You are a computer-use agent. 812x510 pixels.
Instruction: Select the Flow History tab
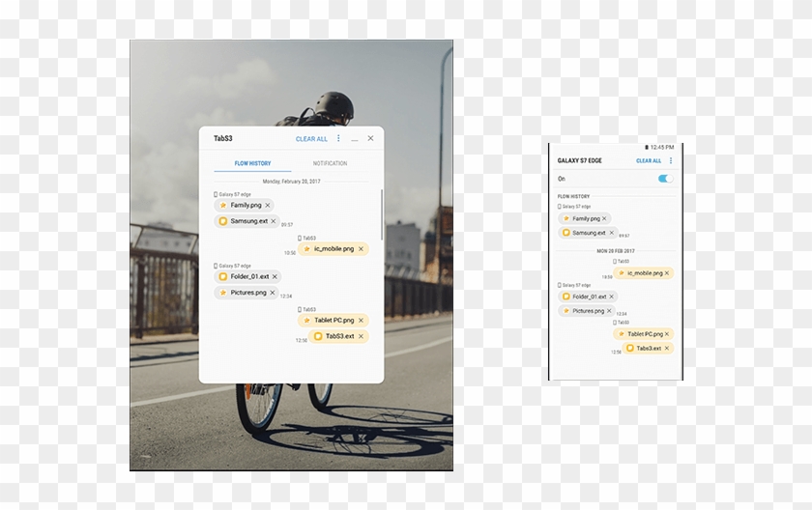coord(252,163)
